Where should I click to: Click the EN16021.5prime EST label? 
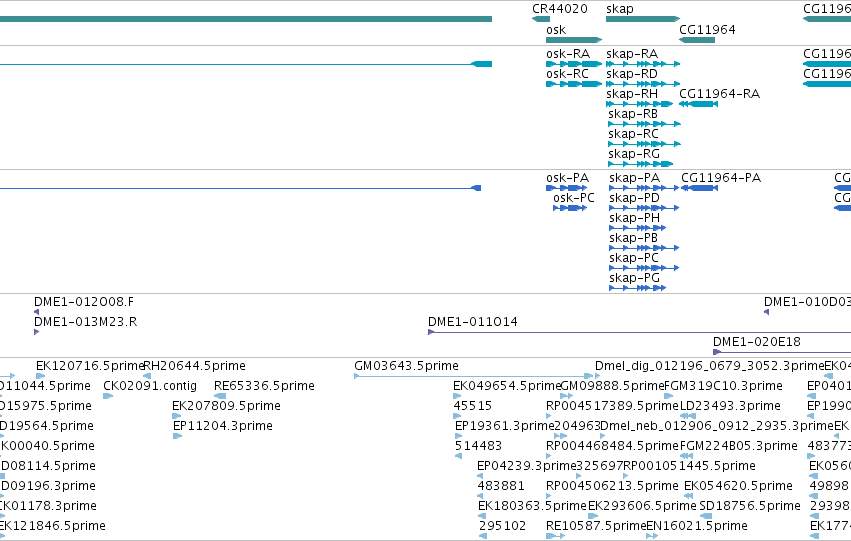click(697, 526)
